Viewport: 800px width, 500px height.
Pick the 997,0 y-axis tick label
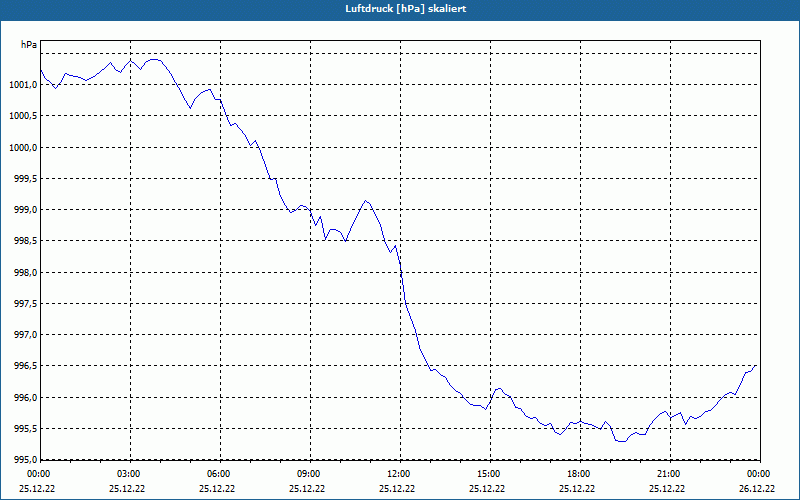(x=26, y=335)
